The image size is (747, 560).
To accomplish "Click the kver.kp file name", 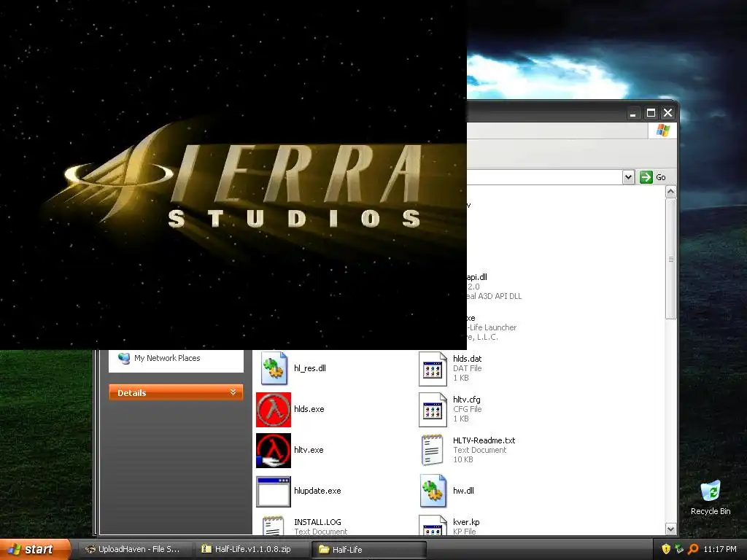I will point(466,522).
